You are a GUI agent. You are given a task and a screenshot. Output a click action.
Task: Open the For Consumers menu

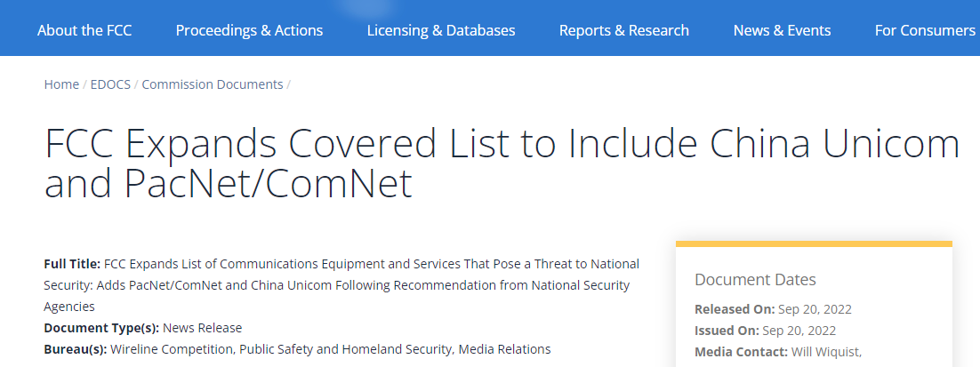click(925, 30)
